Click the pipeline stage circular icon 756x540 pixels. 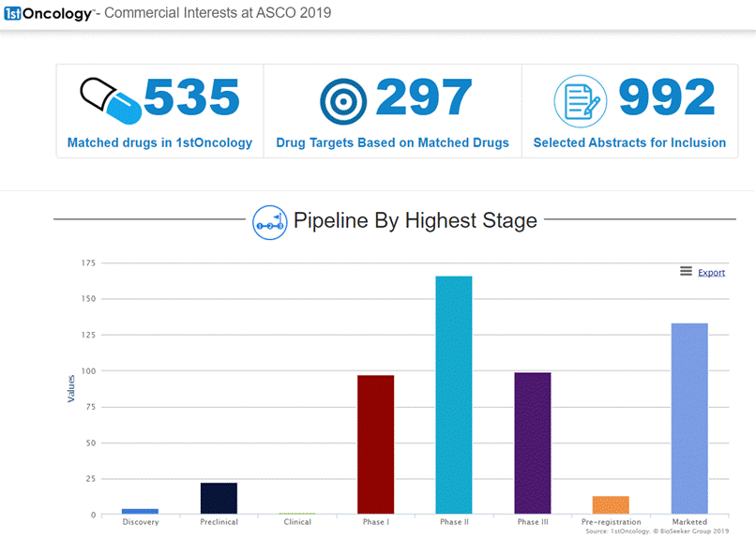pyautogui.click(x=269, y=222)
